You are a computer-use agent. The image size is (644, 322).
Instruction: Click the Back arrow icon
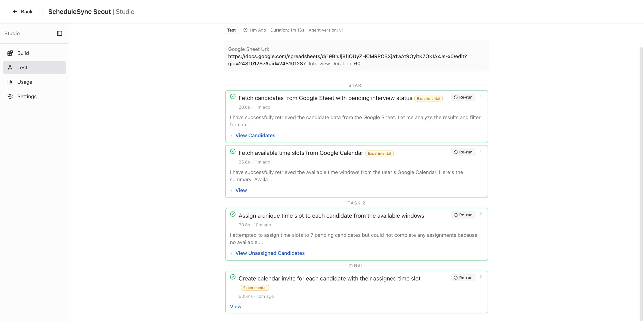[15, 12]
